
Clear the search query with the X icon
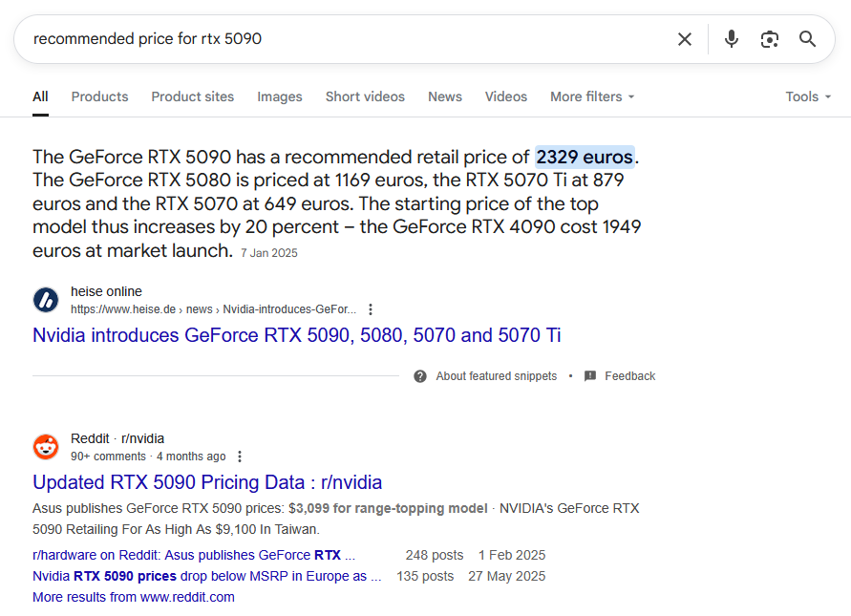pos(685,39)
